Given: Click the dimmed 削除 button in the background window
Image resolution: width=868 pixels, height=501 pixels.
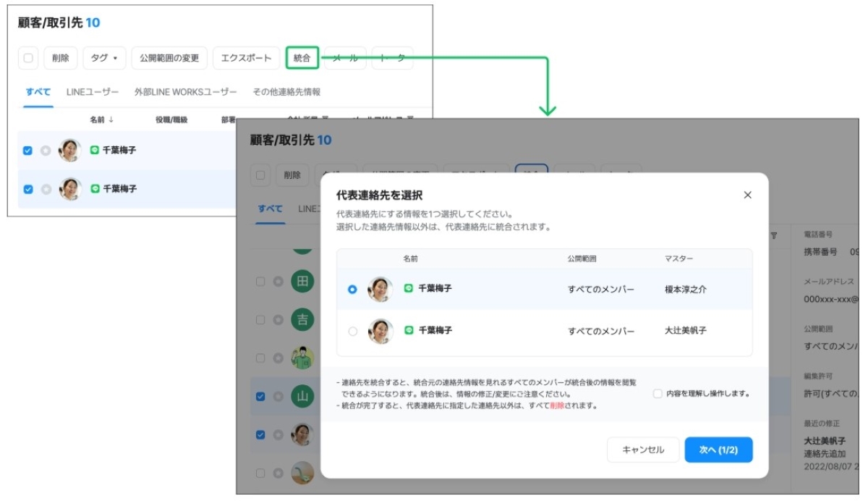Looking at the screenshot, I should click(x=292, y=175).
